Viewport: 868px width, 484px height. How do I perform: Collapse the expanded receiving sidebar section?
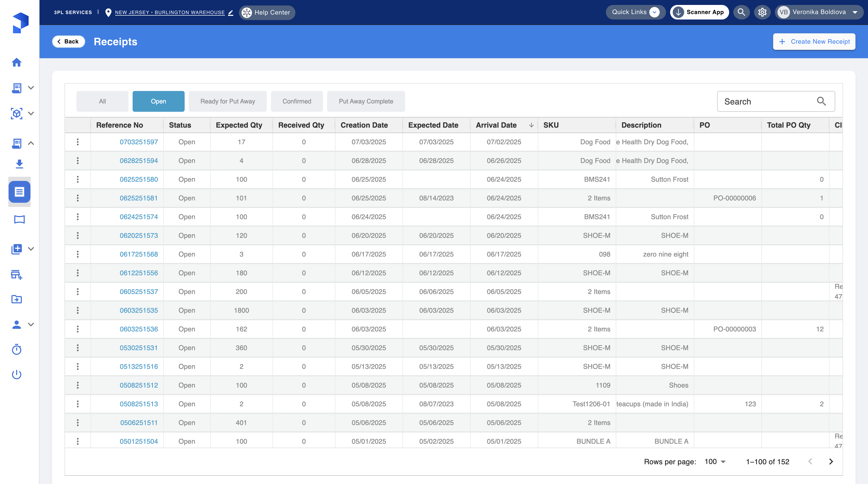pyautogui.click(x=31, y=143)
